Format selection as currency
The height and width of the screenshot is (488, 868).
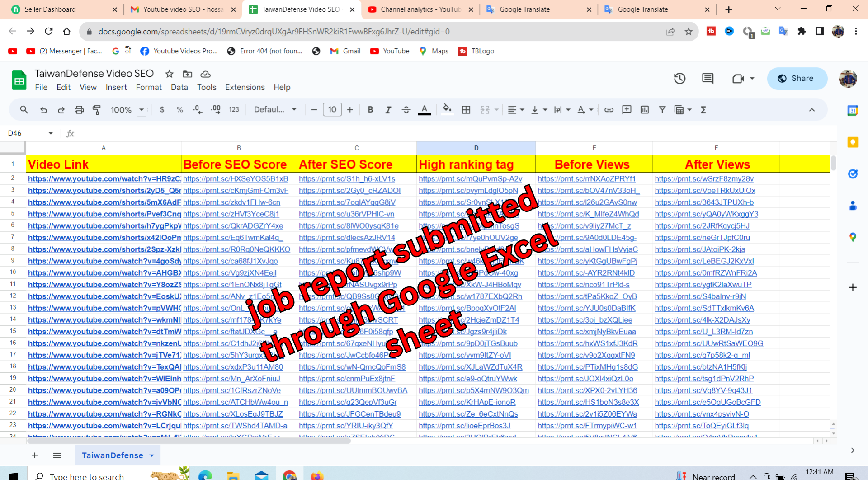click(162, 110)
